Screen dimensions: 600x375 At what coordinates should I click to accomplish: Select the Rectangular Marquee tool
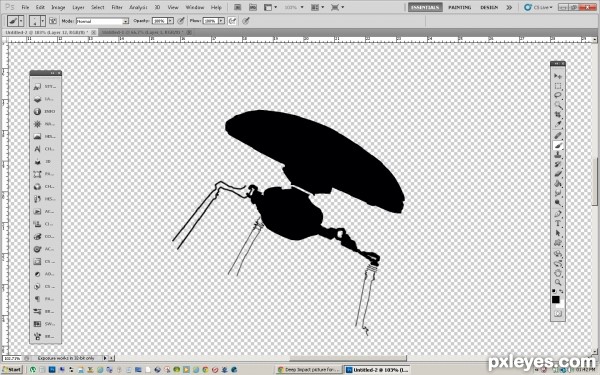tap(558, 86)
